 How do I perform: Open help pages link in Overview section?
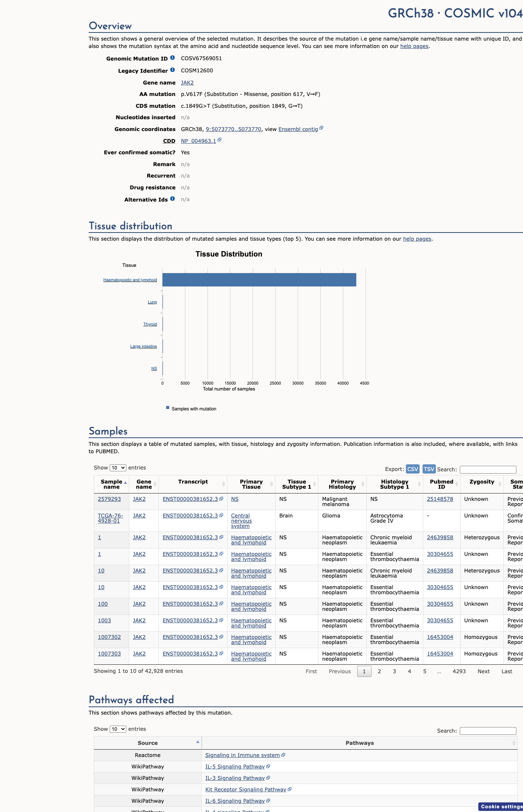coord(414,46)
